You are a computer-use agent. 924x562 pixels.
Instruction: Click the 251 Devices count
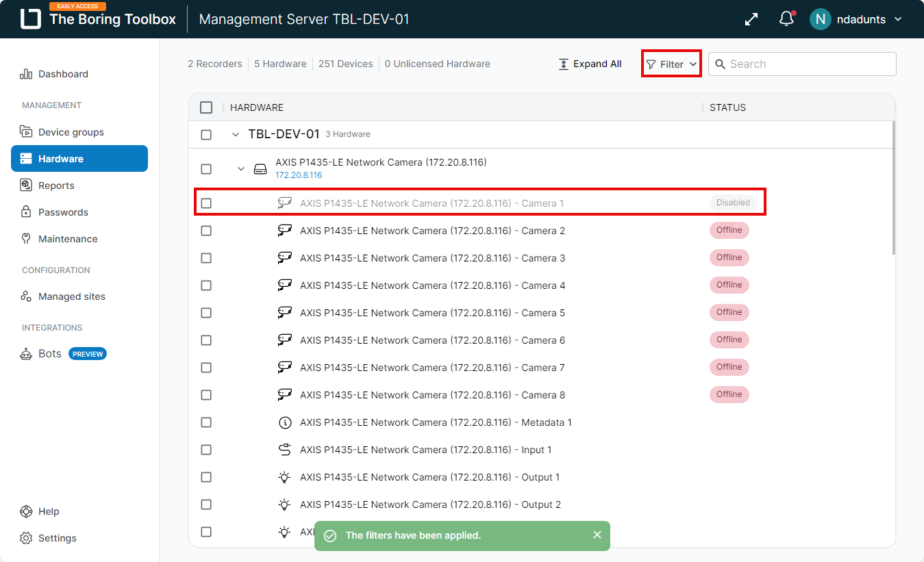click(x=346, y=64)
